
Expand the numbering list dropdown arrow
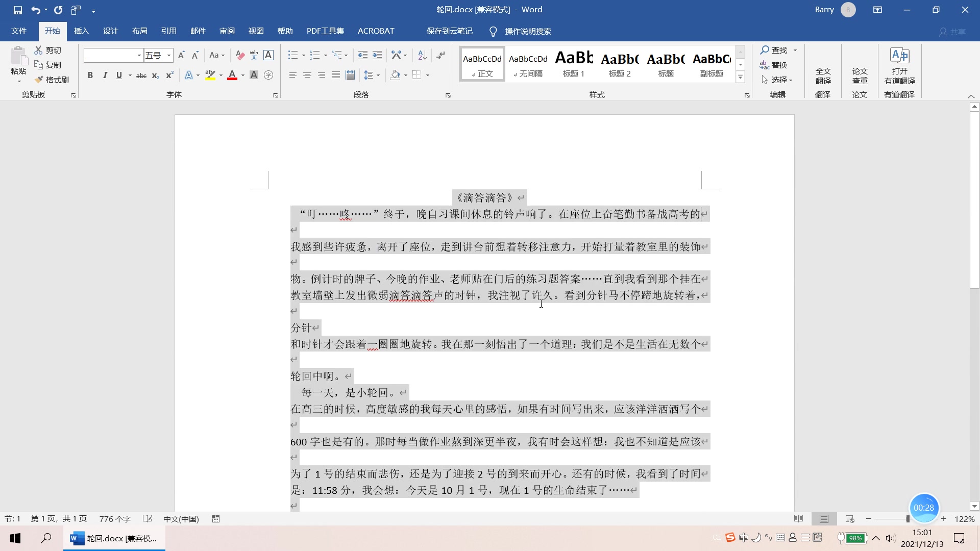pos(325,55)
